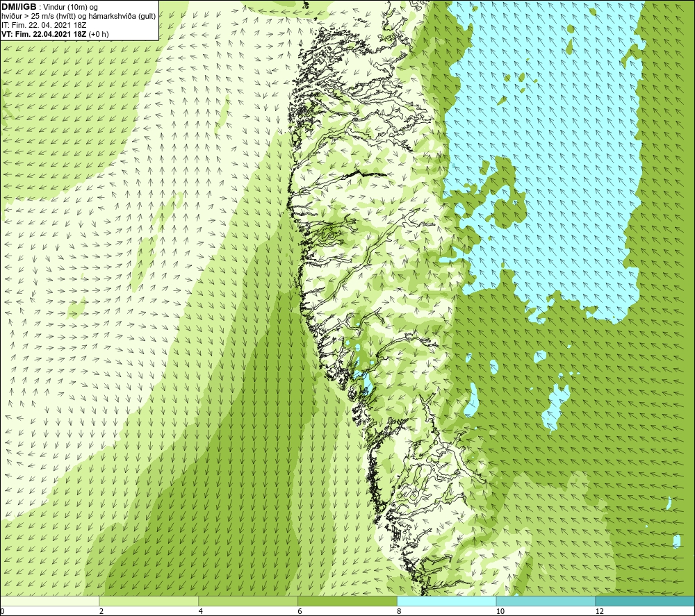Screen dimensions: 695x616
Task: Click the colorbar label '10'
Action: tap(500, 611)
